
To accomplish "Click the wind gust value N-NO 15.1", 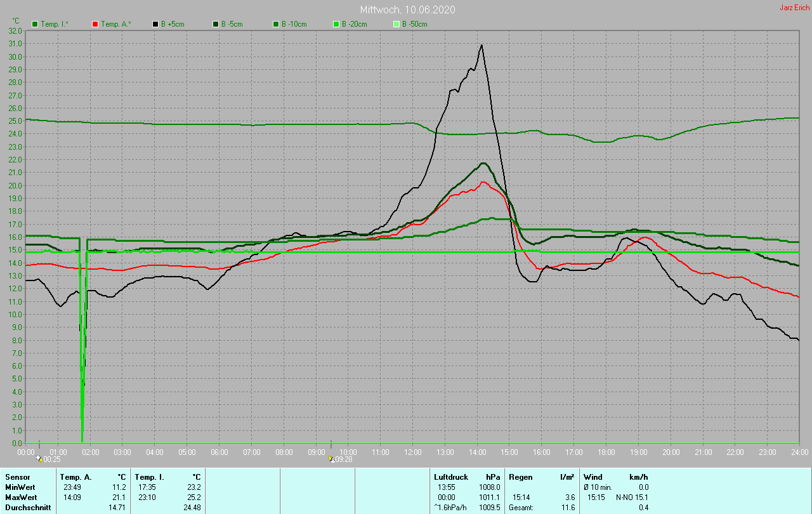I will click(632, 497).
